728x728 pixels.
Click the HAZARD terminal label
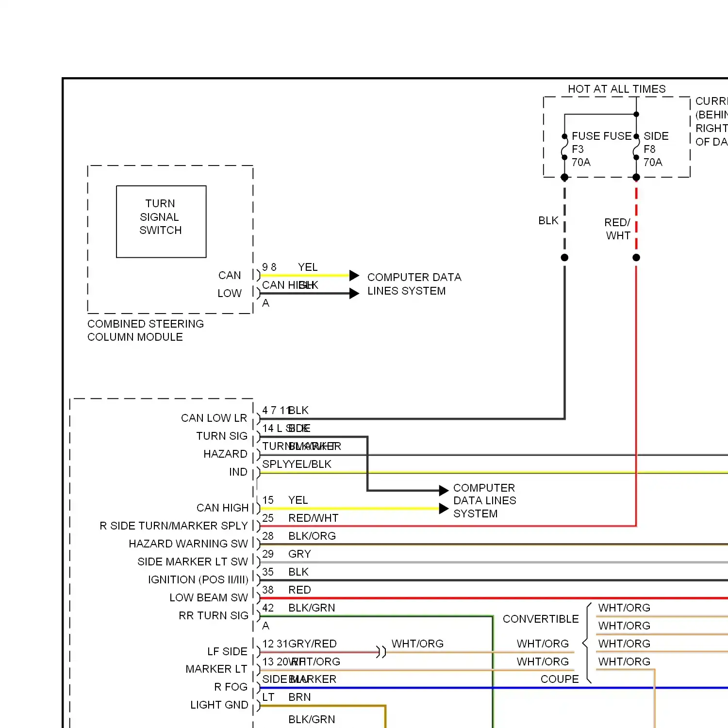point(225,454)
